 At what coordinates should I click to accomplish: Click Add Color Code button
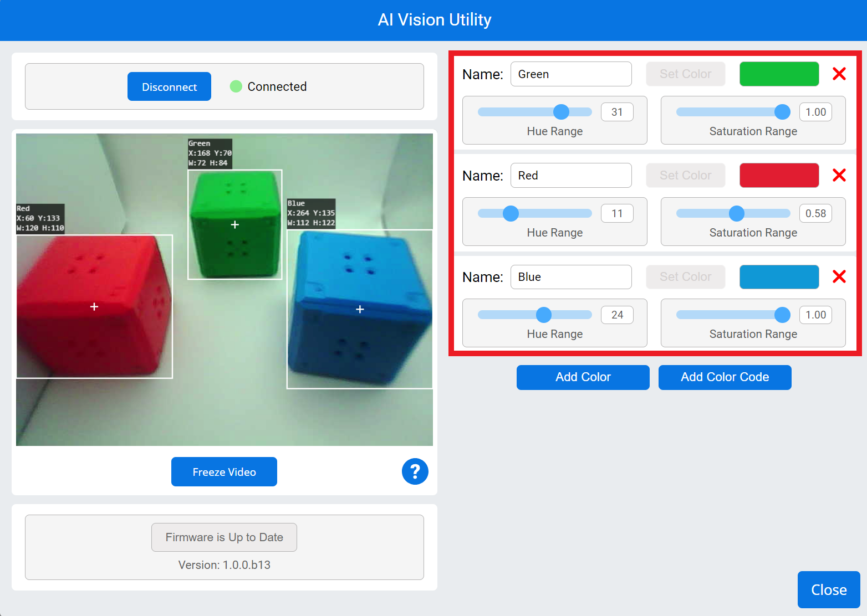[x=725, y=377]
